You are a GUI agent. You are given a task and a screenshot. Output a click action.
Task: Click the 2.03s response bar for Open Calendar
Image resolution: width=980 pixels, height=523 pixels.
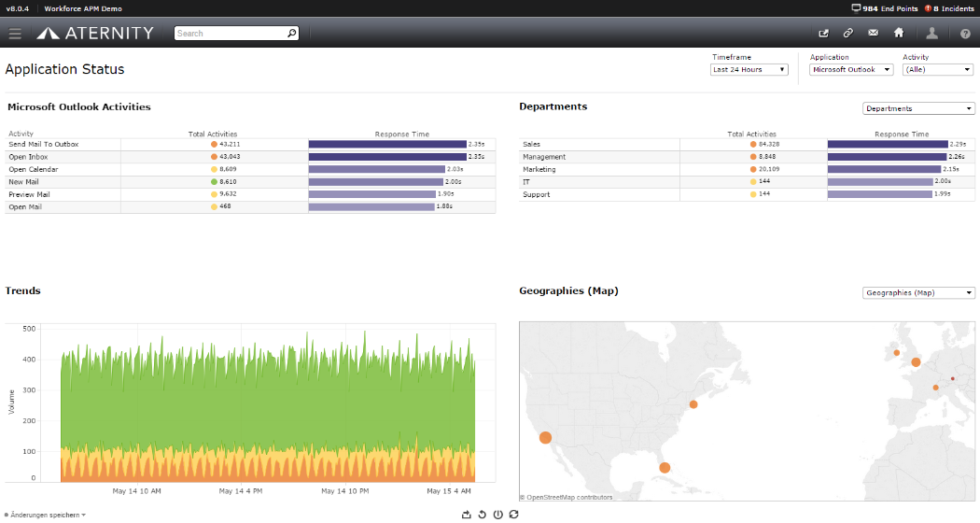click(x=377, y=170)
